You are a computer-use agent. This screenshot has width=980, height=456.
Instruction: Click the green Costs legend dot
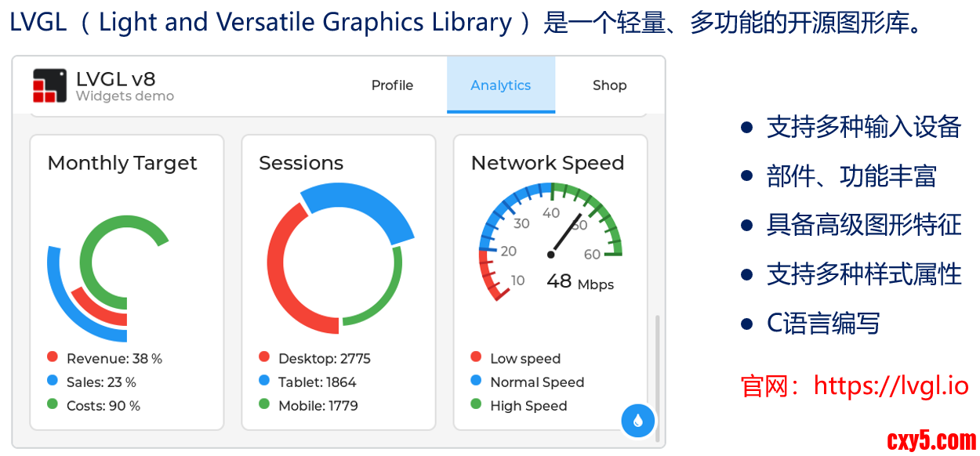click(53, 404)
